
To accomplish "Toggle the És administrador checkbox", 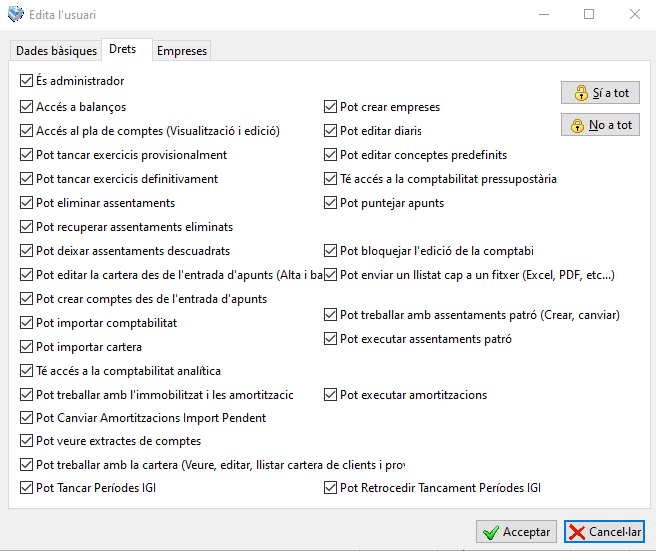I will point(26,80).
